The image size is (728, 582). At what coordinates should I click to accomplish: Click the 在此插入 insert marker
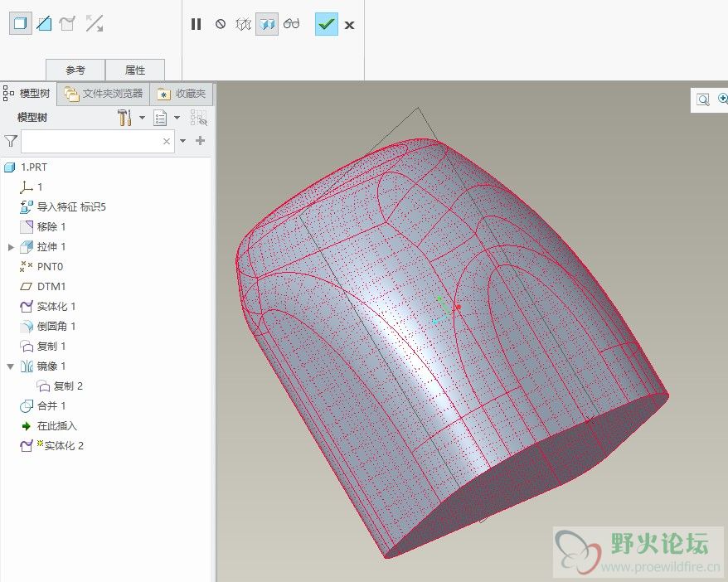[x=57, y=426]
